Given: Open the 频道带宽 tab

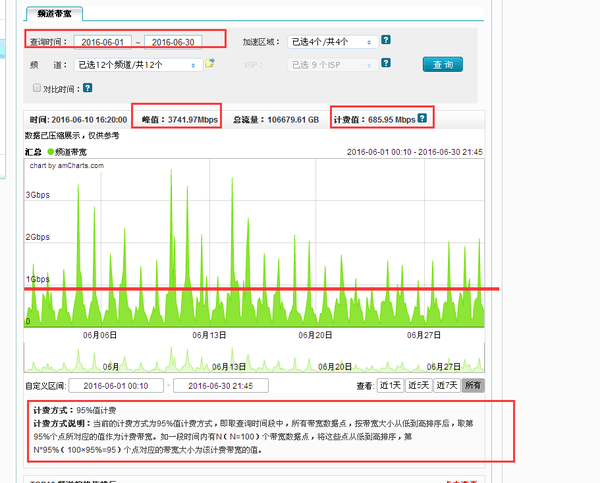Looking at the screenshot, I should [54, 14].
